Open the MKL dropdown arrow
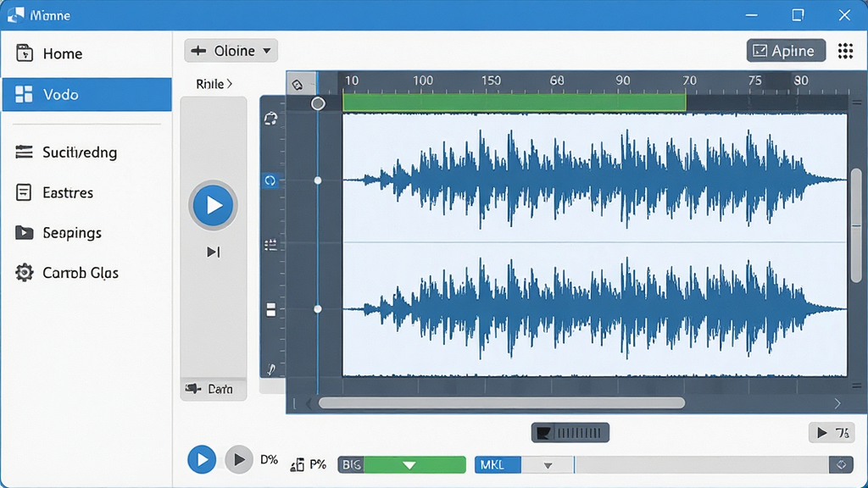This screenshot has width=868, height=488. pyautogui.click(x=548, y=465)
